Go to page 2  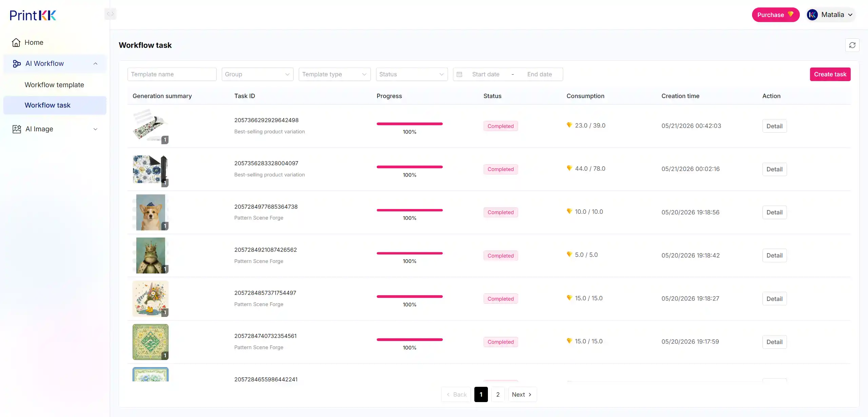coord(498,394)
